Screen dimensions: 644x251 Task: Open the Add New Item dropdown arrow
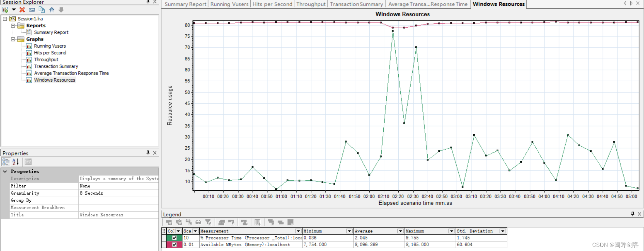pos(14,10)
